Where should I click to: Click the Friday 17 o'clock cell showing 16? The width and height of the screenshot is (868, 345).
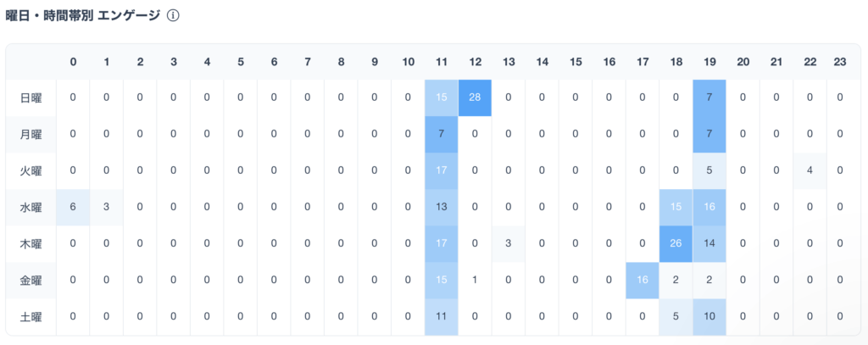(x=643, y=281)
